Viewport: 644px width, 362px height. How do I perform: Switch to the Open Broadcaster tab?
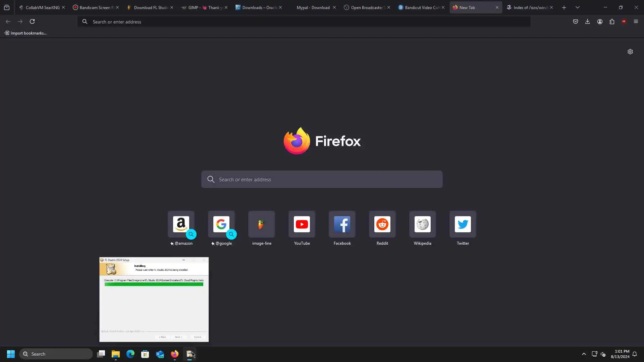coord(365,7)
